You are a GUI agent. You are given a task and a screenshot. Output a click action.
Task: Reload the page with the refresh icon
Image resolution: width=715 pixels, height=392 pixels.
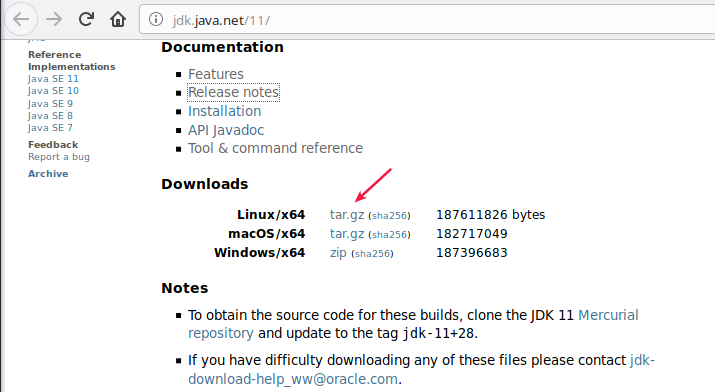[x=86, y=19]
